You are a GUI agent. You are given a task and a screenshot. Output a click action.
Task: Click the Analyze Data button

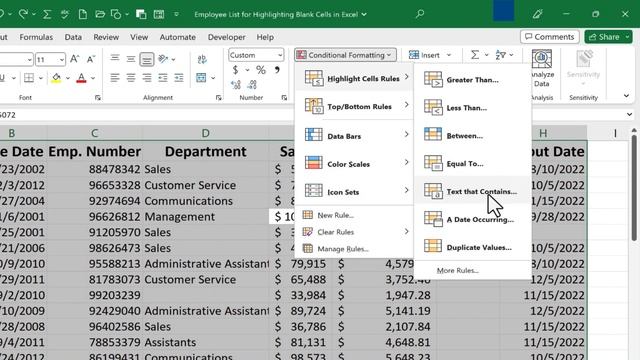[x=542, y=68]
